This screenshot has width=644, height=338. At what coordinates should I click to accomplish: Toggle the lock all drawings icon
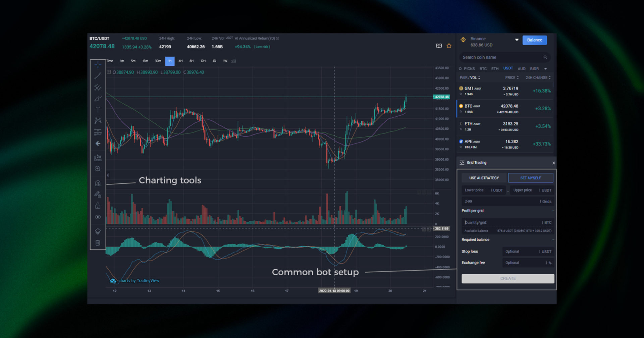(x=98, y=206)
